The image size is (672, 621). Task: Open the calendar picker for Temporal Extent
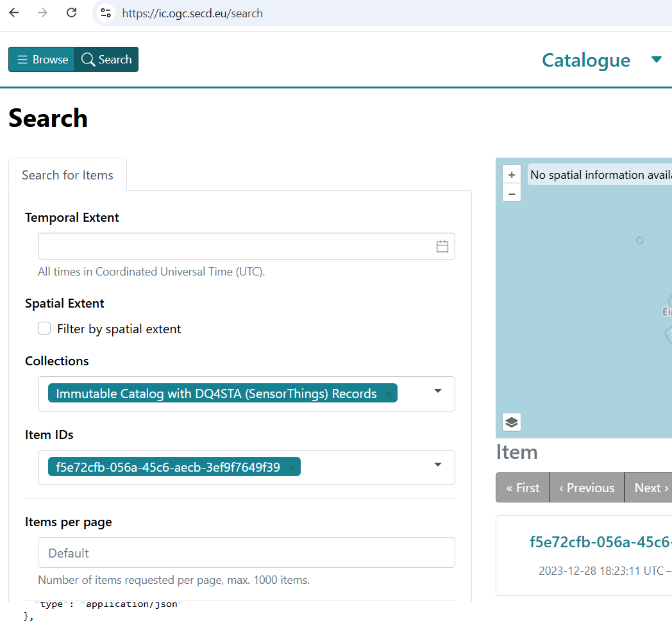click(442, 246)
